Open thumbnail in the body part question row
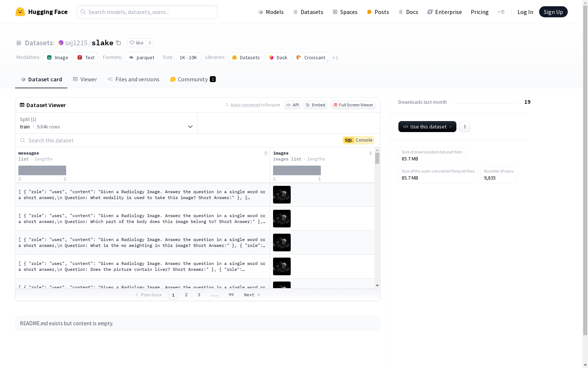 point(282,219)
